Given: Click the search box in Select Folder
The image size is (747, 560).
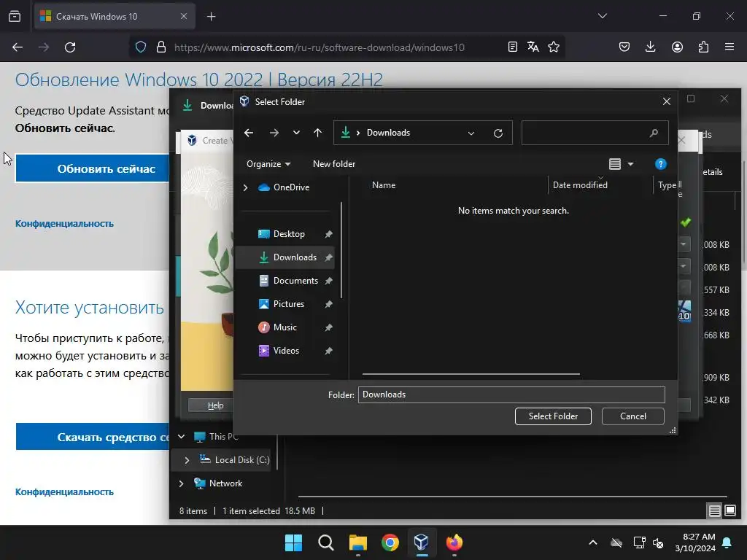Looking at the screenshot, I should pos(595,133).
